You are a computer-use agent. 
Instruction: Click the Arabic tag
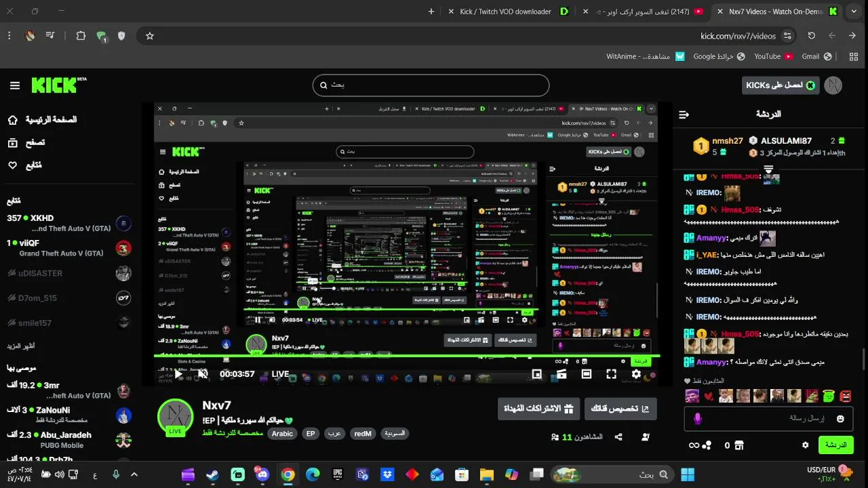coord(282,434)
